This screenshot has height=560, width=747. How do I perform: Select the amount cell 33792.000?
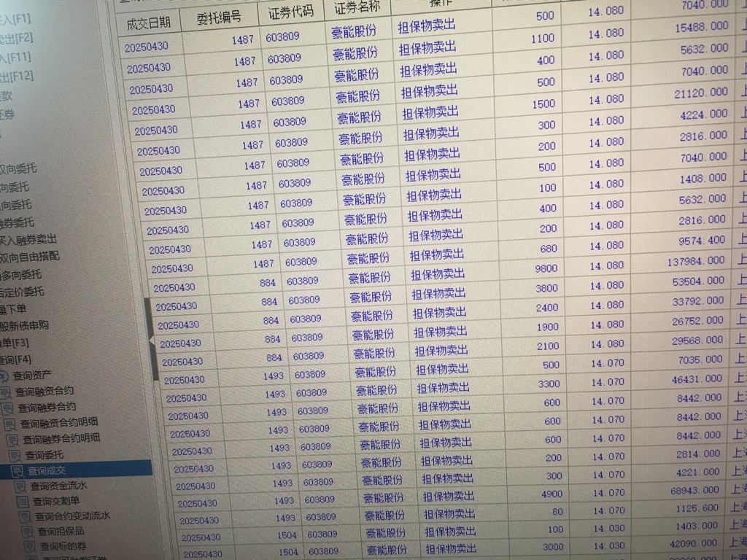(698, 301)
